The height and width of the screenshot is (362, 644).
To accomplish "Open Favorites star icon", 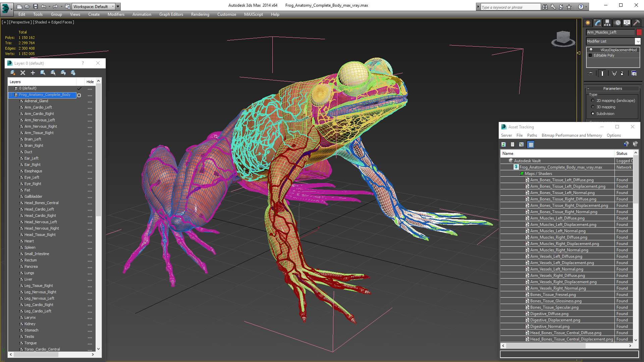I will pos(569,7).
